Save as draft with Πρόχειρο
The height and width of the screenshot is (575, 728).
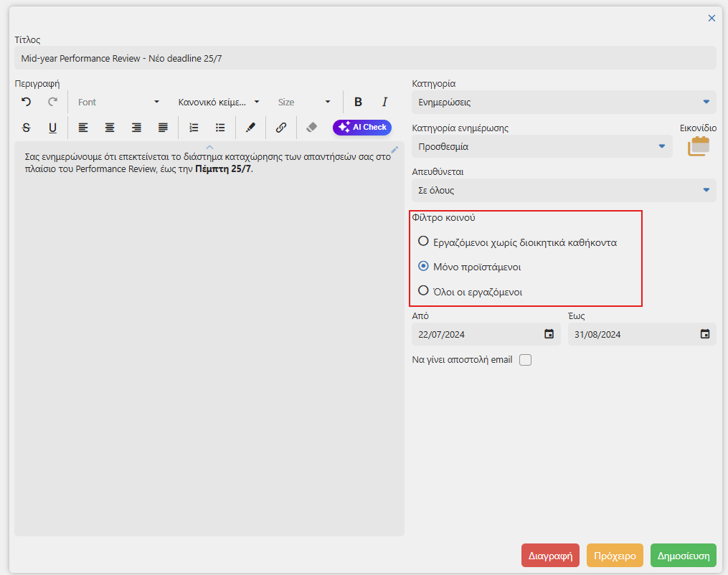point(615,556)
